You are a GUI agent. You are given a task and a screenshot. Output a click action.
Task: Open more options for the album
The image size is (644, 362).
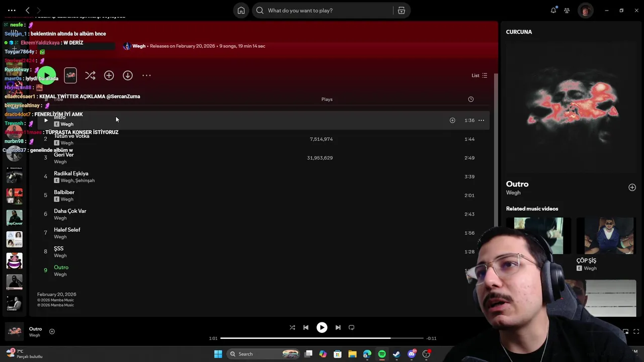tap(146, 75)
